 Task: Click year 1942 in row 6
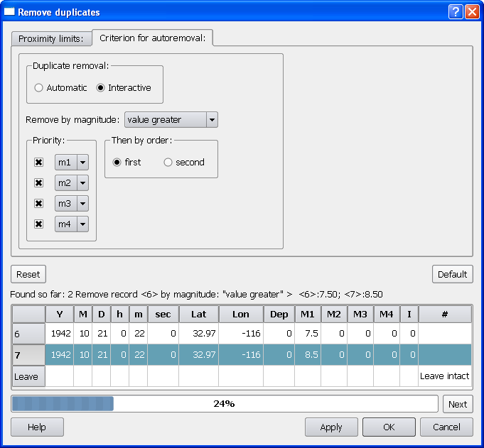click(x=60, y=334)
